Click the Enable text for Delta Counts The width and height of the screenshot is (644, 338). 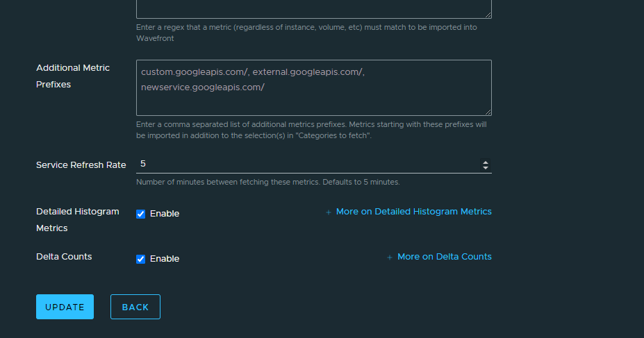[x=165, y=259]
